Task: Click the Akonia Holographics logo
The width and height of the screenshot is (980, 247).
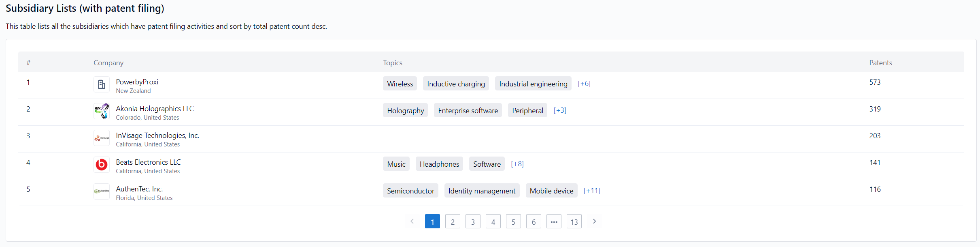Action: tap(102, 111)
